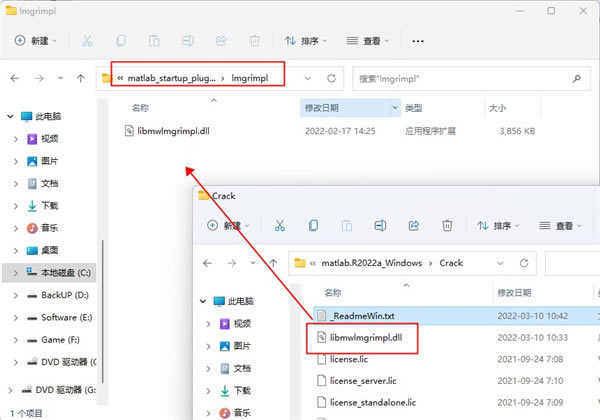The image size is (600, 420).
Task: Go up one folder level in Crack window
Action: [x=271, y=263]
